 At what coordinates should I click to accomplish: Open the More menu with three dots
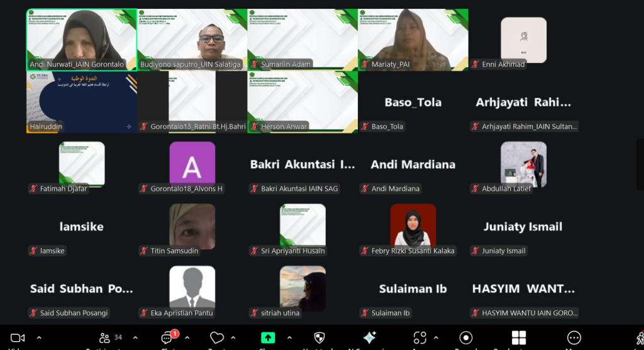(574, 338)
